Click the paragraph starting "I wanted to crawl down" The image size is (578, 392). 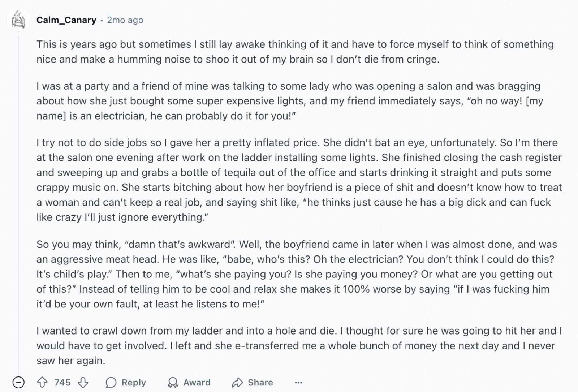click(299, 346)
